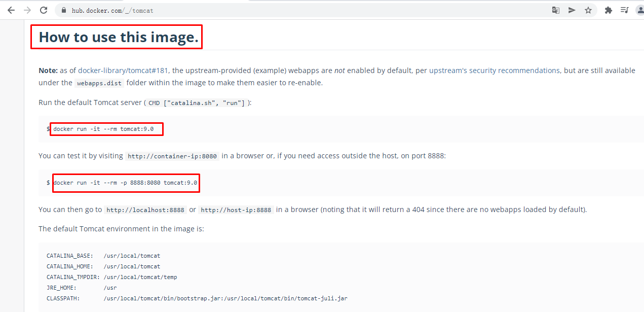Open the docker-library/tomcat#181 link
644x312 pixels.
tap(123, 71)
